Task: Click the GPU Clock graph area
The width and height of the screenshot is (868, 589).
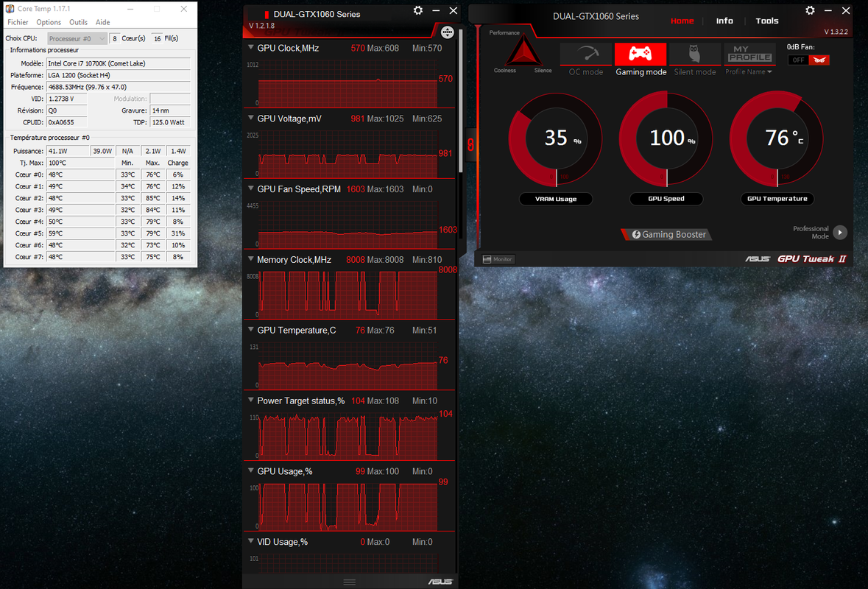Action: (347, 84)
